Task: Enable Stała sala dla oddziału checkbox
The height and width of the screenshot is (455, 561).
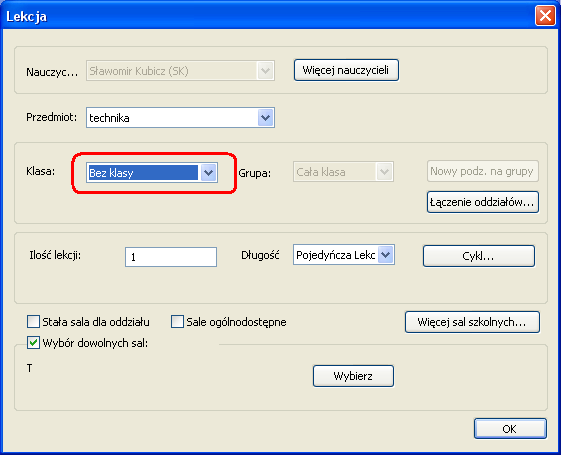Action: 33,322
